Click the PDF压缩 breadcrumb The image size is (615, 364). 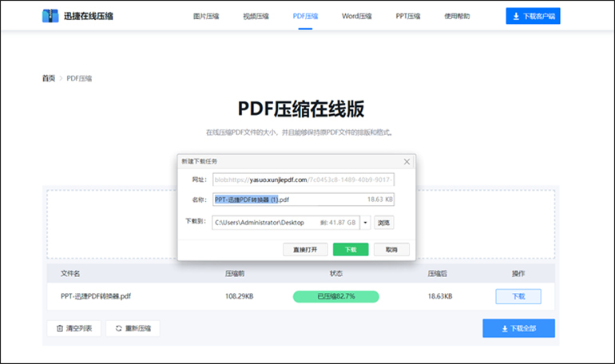[79, 78]
